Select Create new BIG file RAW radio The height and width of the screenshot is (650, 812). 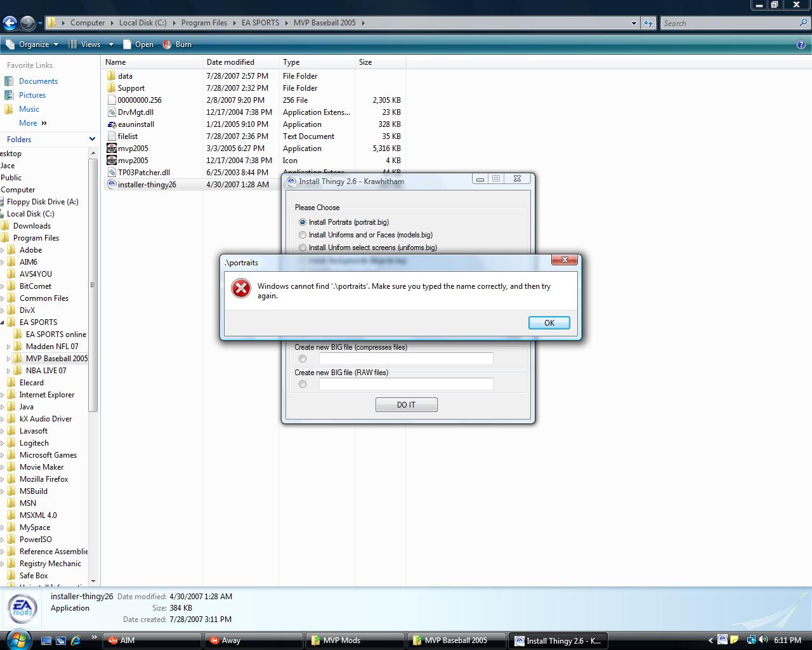point(303,384)
